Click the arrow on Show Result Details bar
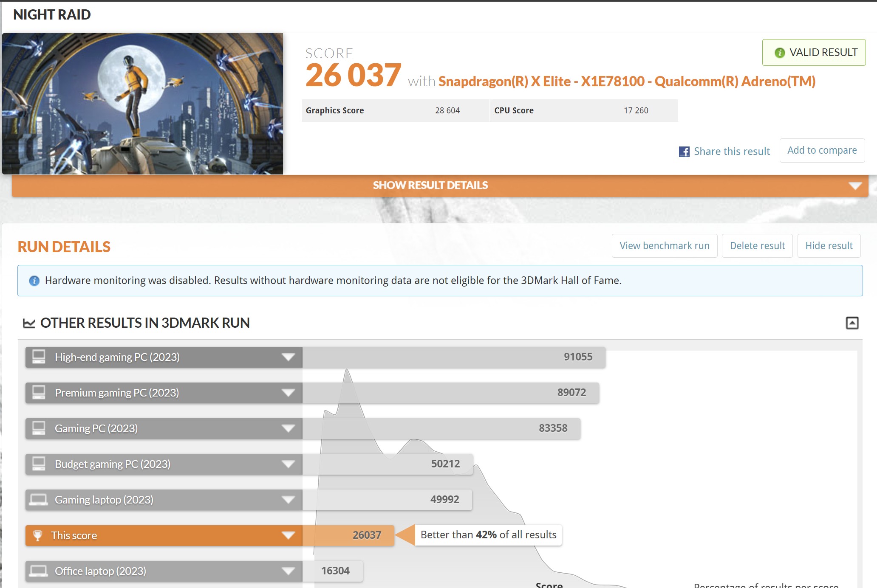Image resolution: width=877 pixels, height=588 pixels. coord(855,186)
